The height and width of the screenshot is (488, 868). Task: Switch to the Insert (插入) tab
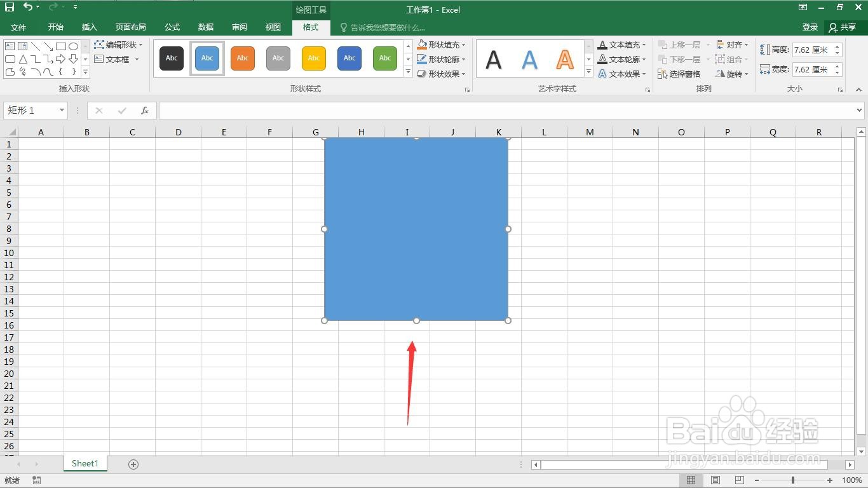(90, 27)
